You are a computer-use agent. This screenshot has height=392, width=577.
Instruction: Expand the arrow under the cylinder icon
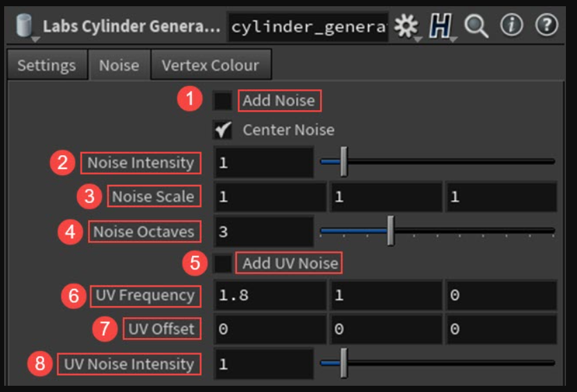tap(35, 39)
